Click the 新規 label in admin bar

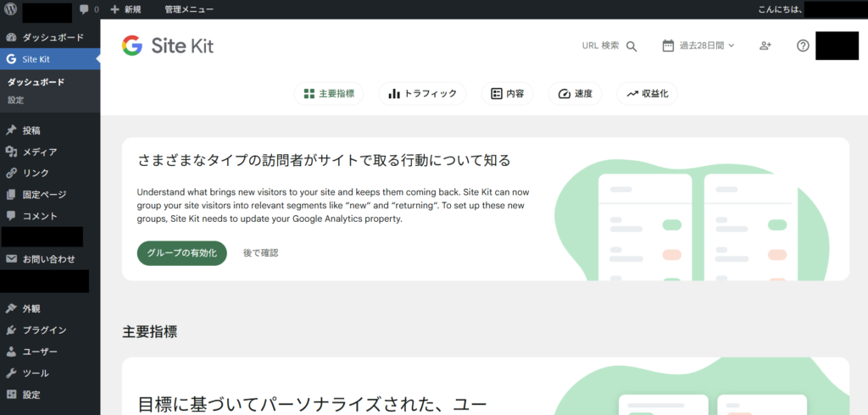pos(132,9)
